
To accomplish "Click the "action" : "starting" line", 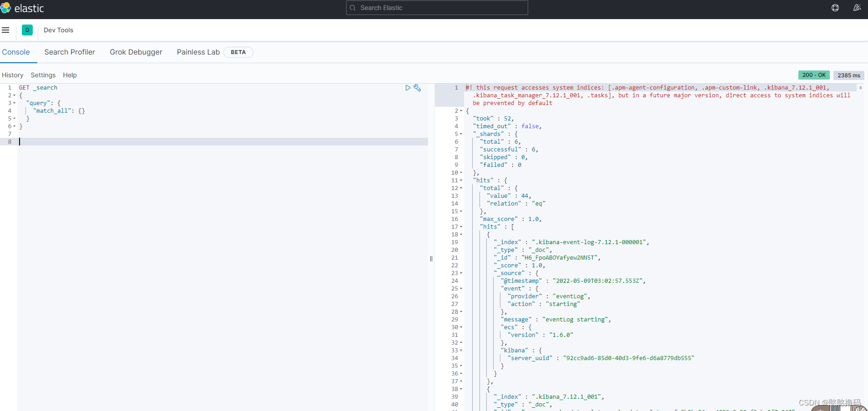I will tap(544, 304).
